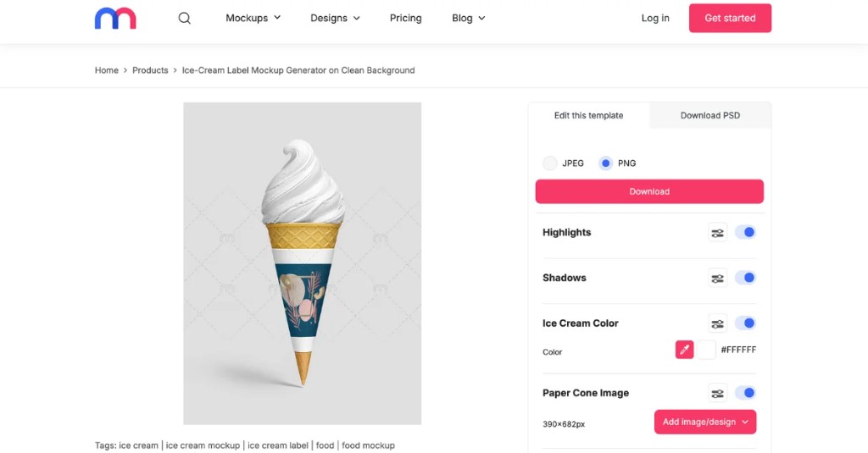Expand the Mockups menu dropdown

pos(253,18)
